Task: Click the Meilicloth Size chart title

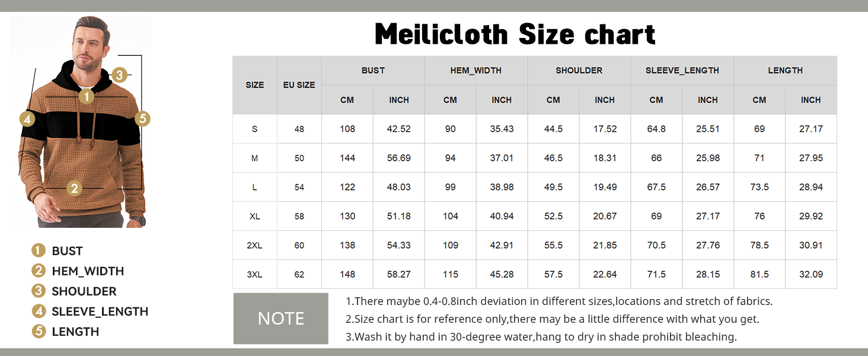Action: click(x=515, y=34)
